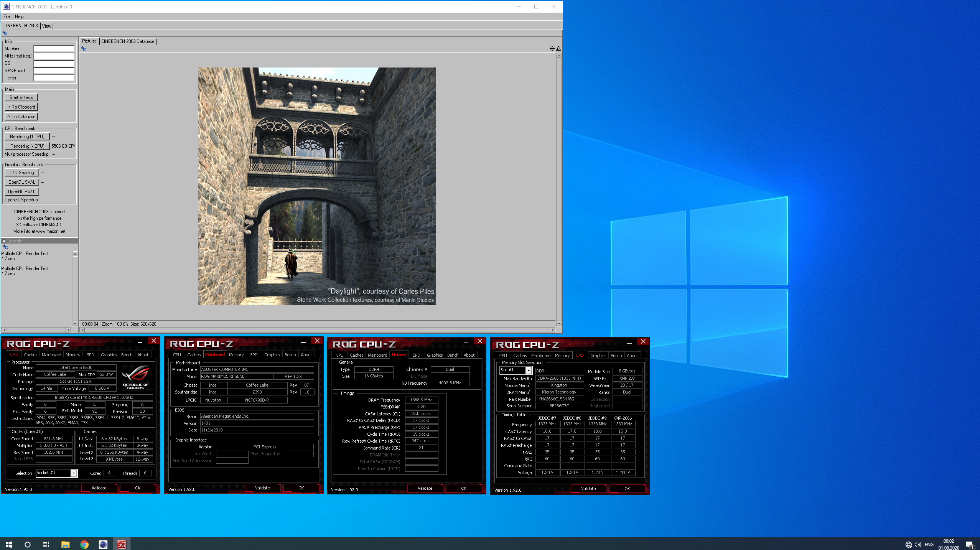
Task: Click Validate in the Memory CPU-Z window
Action: pyautogui.click(x=425, y=488)
